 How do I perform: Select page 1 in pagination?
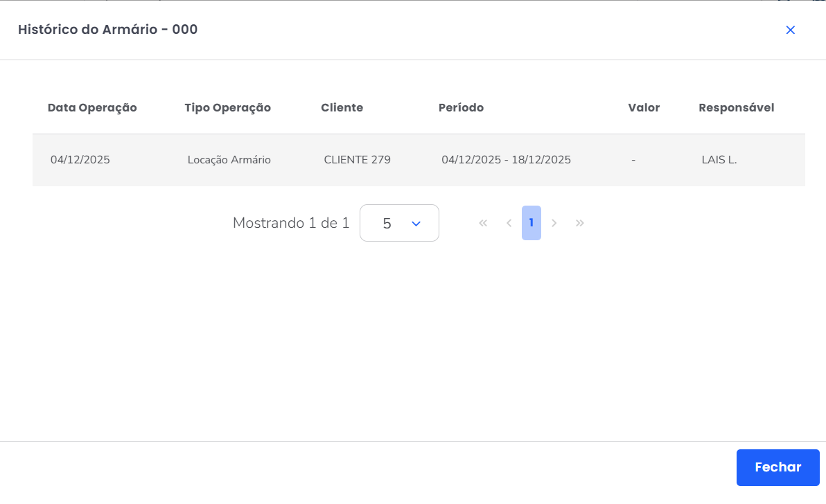(x=531, y=223)
